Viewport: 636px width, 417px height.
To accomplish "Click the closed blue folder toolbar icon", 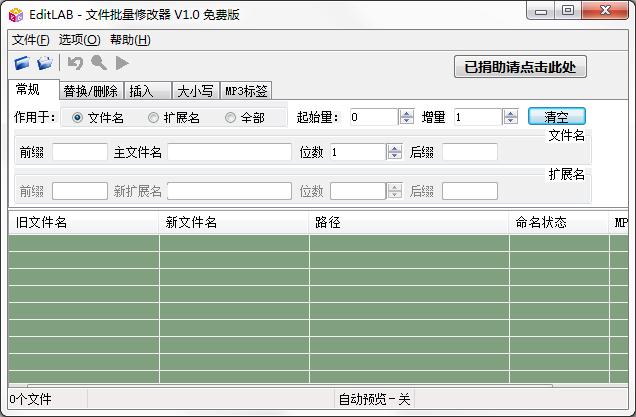I will (22, 63).
